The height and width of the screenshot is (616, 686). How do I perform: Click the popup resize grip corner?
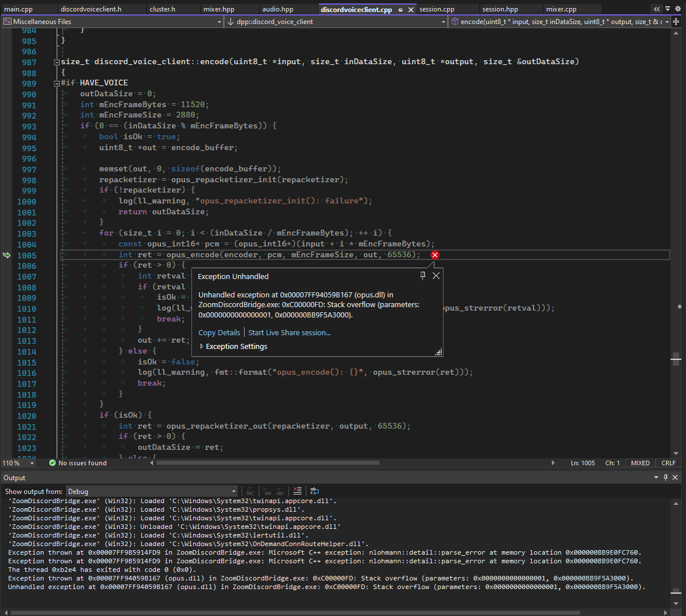click(x=439, y=352)
